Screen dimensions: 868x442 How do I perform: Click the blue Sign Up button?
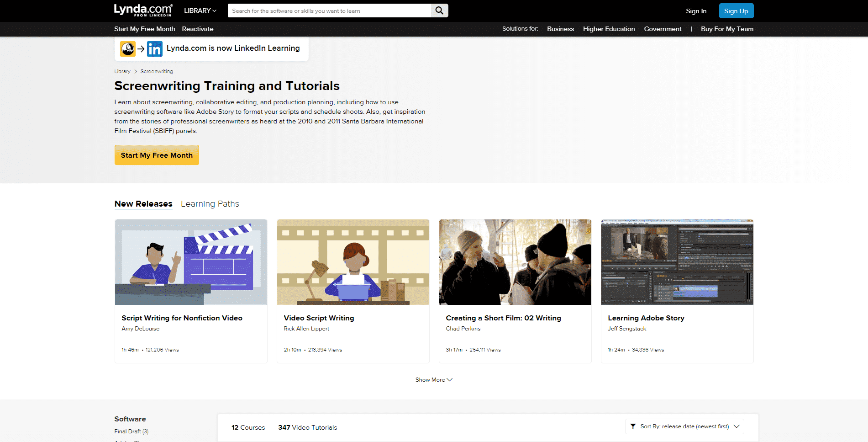tap(736, 11)
